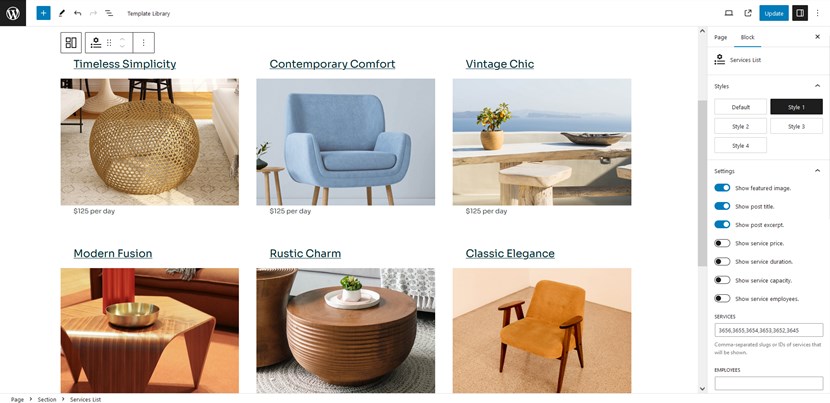Open the View Page external link icon
This screenshot has width=830, height=403.
click(x=748, y=13)
